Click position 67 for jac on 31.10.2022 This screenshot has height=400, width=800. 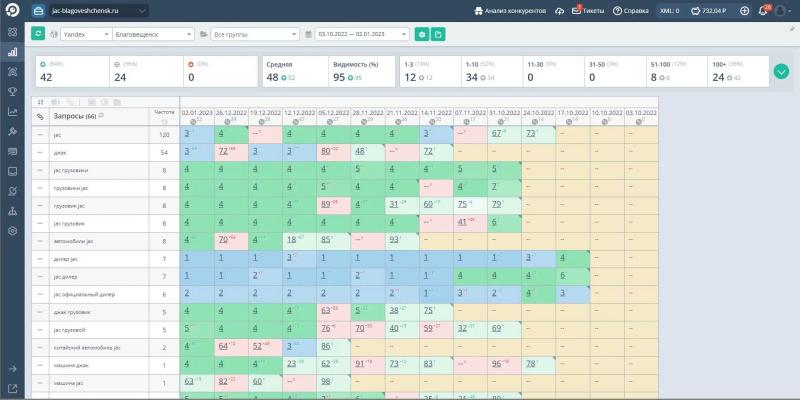click(x=496, y=134)
